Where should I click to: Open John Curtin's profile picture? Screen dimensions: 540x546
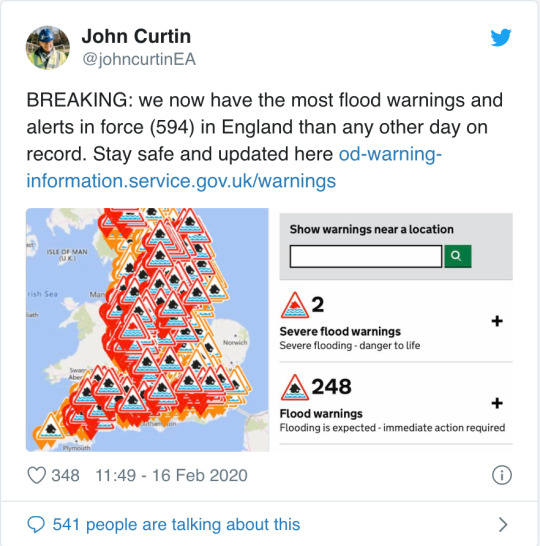48,48
